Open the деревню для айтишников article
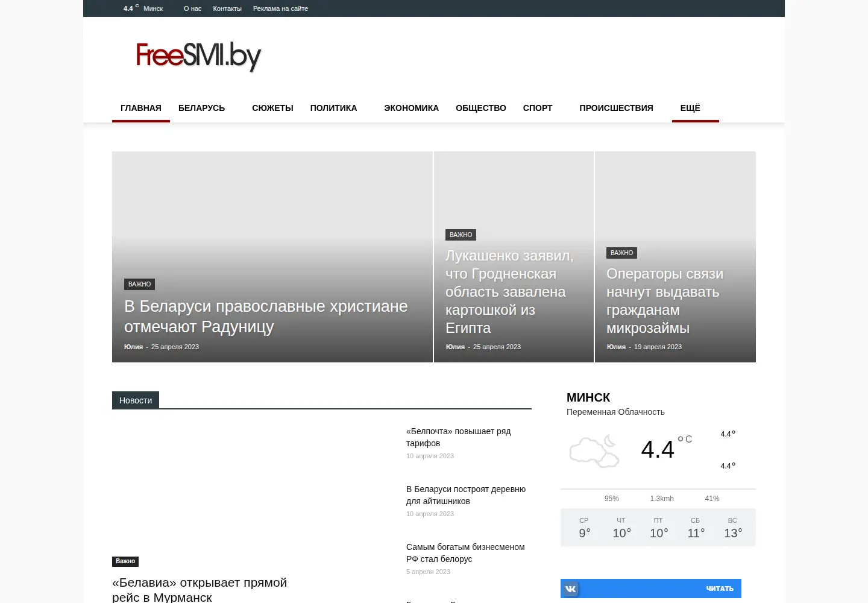This screenshot has width=868, height=603. (x=466, y=495)
